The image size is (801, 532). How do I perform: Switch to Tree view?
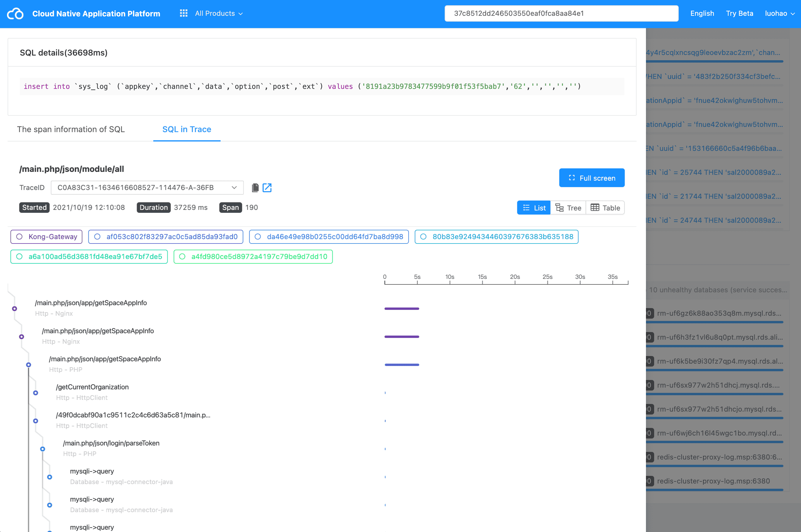point(568,208)
